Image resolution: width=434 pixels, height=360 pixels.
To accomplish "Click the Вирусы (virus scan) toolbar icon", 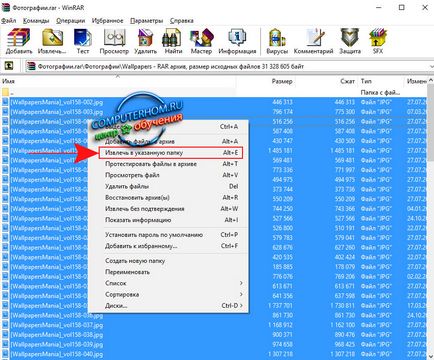I will [277, 41].
